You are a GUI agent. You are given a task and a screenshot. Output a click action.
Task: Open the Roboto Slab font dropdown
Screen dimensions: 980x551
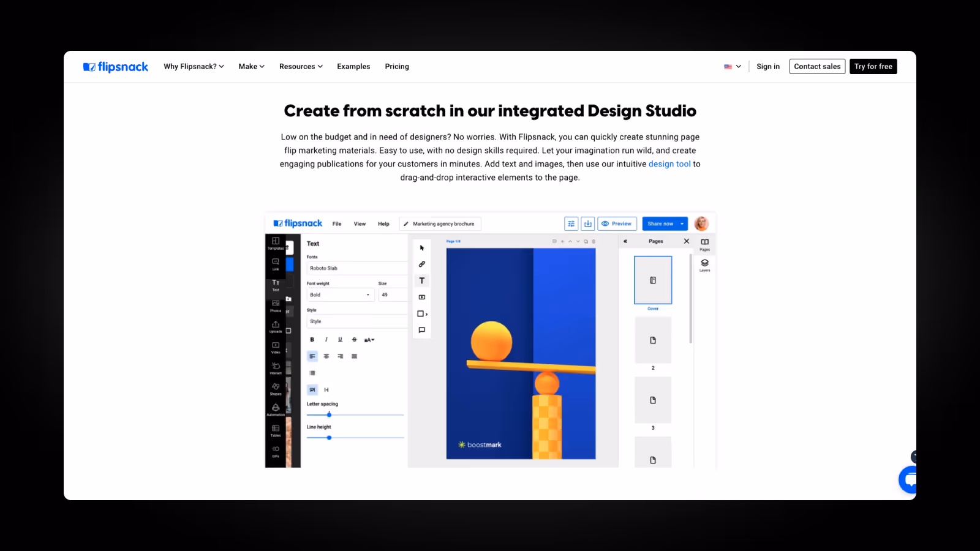(357, 268)
